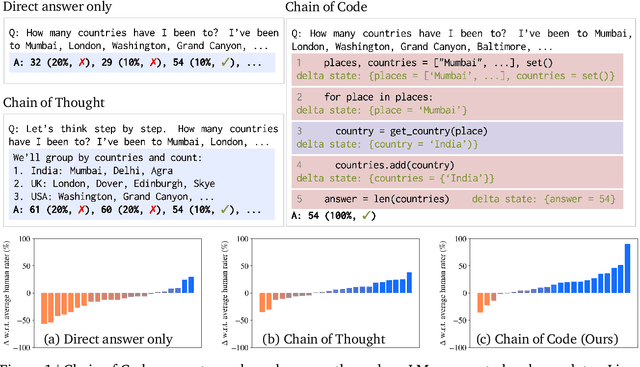This screenshot has width=640, height=367.
Task: Click the green checkmark in Direct answer box
Action: (225, 62)
